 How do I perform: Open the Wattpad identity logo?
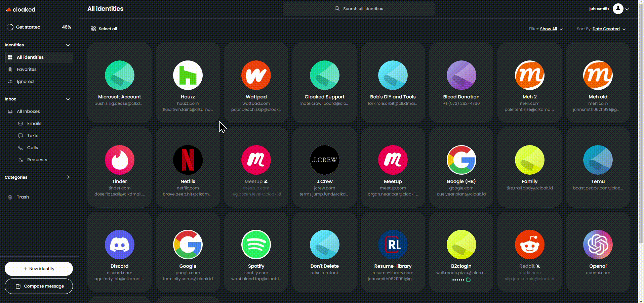256,75
